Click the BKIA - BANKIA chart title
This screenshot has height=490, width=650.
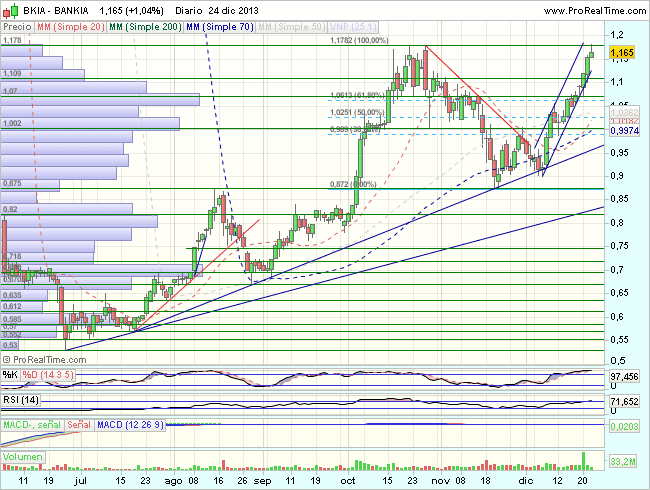(x=56, y=11)
